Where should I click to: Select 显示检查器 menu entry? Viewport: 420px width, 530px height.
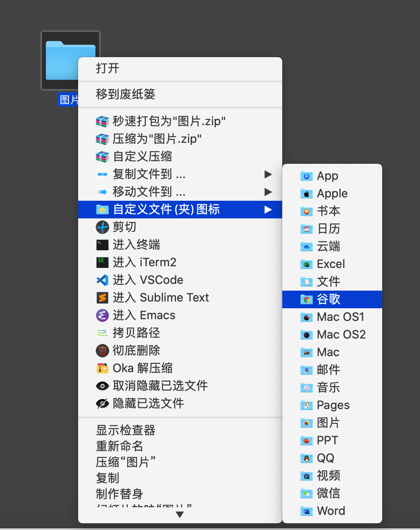click(180, 430)
